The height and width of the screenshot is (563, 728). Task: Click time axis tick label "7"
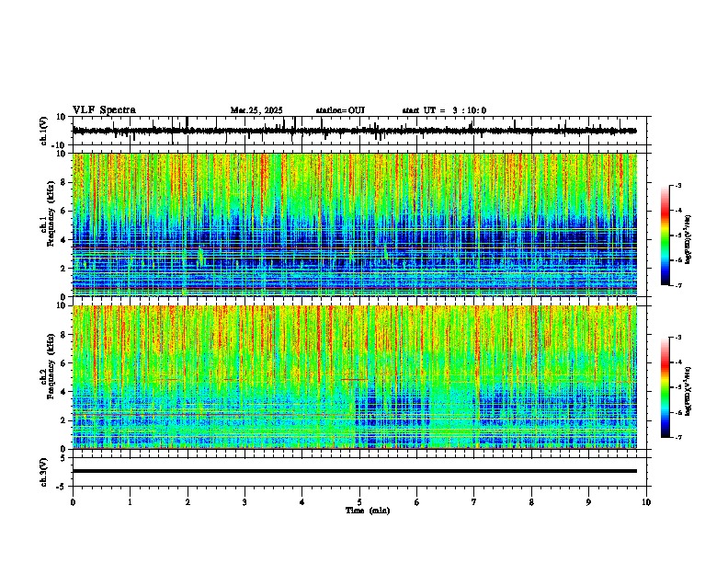[x=474, y=502]
